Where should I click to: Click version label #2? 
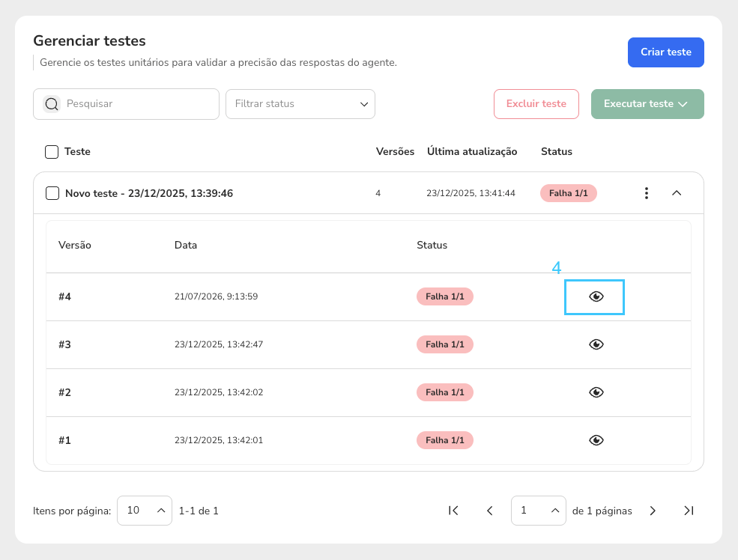(x=64, y=392)
